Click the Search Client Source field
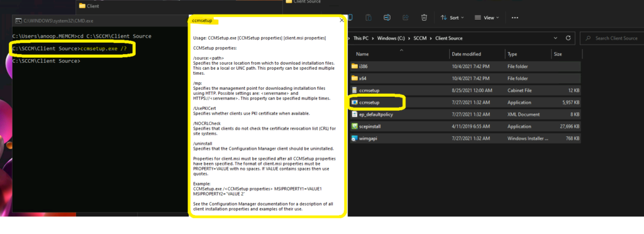This screenshot has width=644, height=234. click(x=612, y=38)
